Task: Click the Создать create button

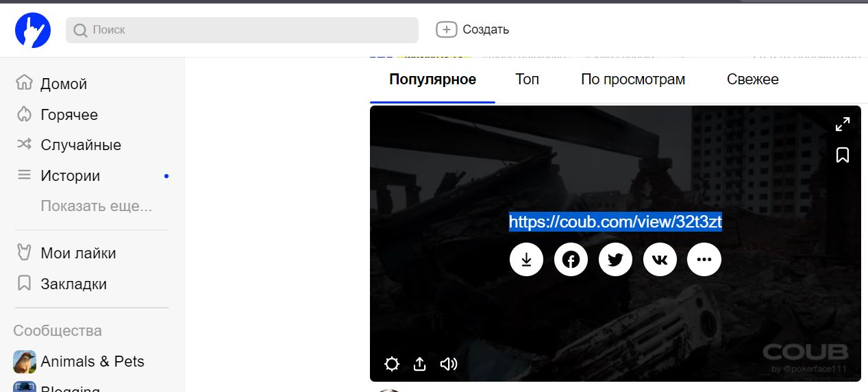Action: pyautogui.click(x=473, y=29)
